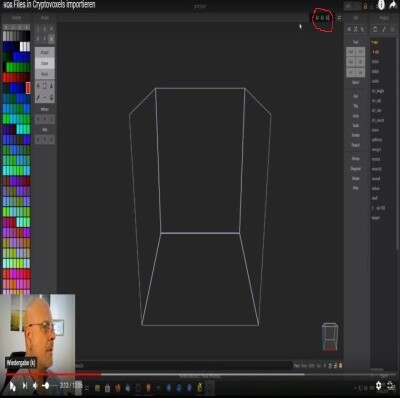Expand the Loop section in Edit panel

coord(356,116)
